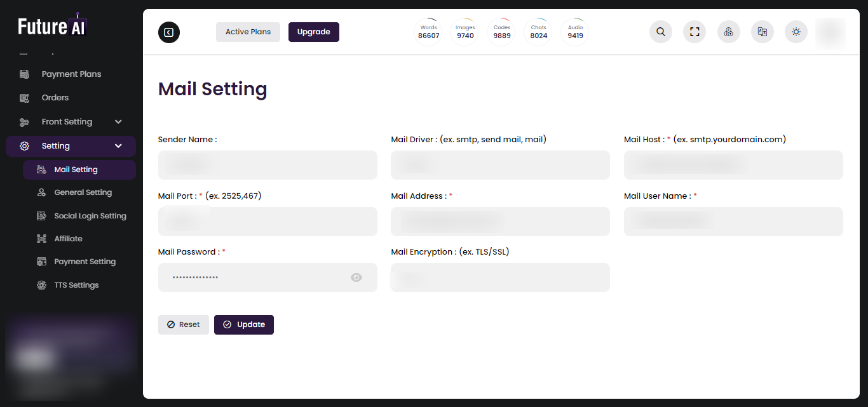This screenshot has height=407, width=868.
Task: Click the TTS Settings icon
Action: (41, 284)
